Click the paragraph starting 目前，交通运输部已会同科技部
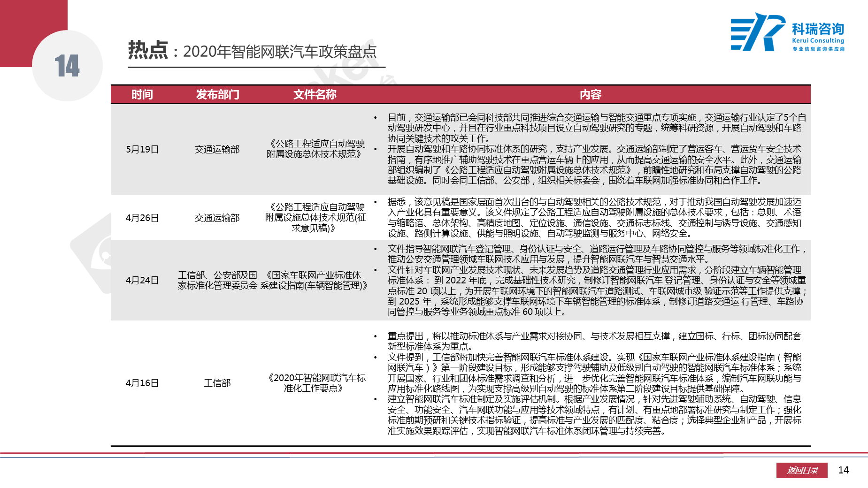 (596, 128)
